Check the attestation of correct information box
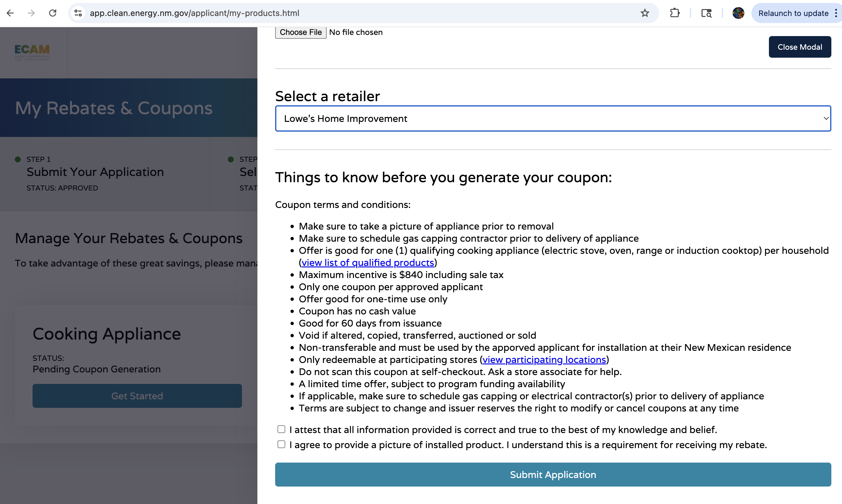Screen dimensions: 842x504 [281, 429]
